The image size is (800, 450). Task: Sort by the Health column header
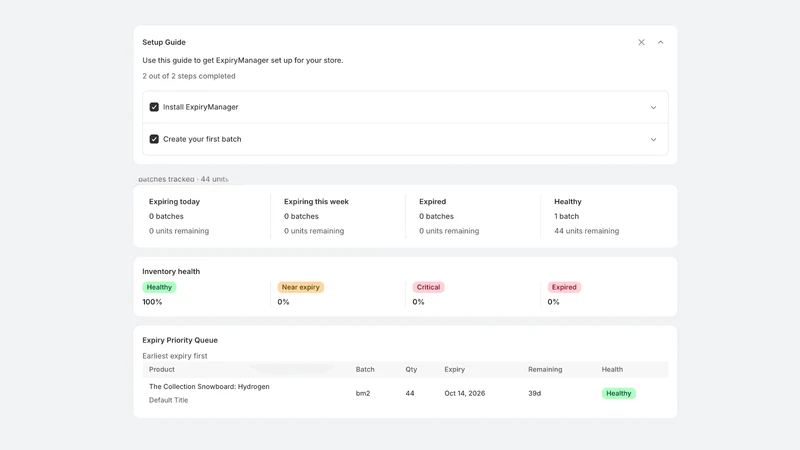point(612,369)
